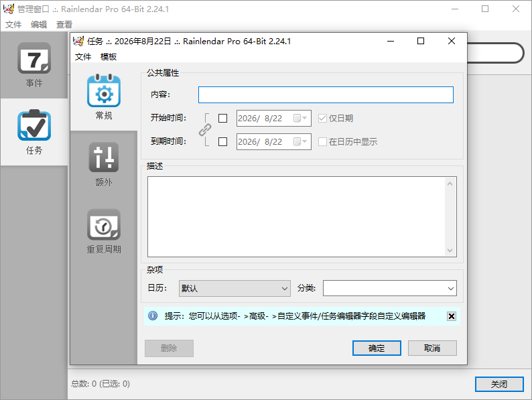Enable the 到期时间 due time checkbox
The width and height of the screenshot is (532, 400).
(222, 141)
